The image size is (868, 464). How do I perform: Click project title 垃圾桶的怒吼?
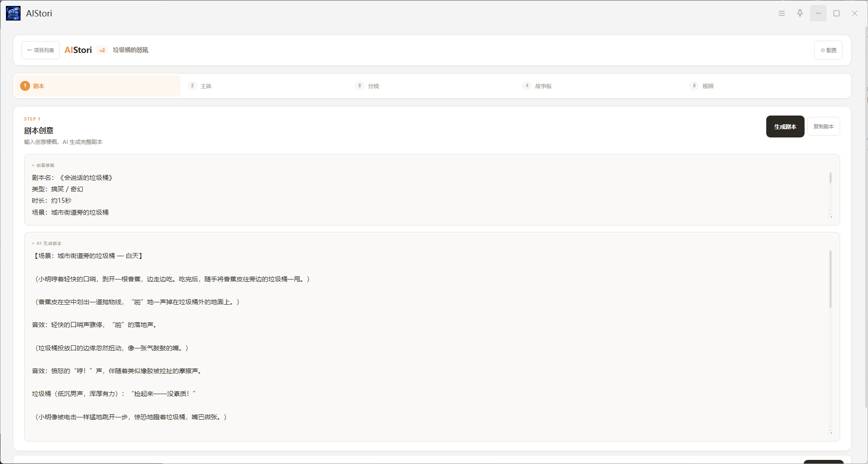click(x=131, y=50)
